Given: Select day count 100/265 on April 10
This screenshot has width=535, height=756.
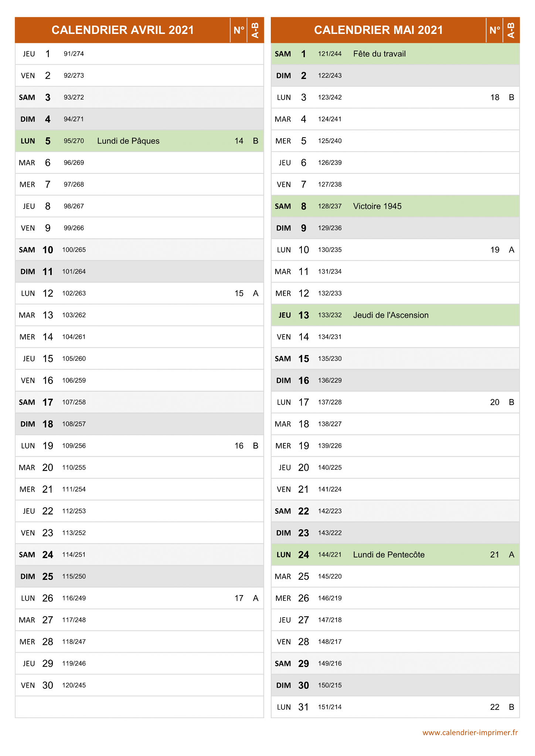Looking at the screenshot, I should pos(74,250).
